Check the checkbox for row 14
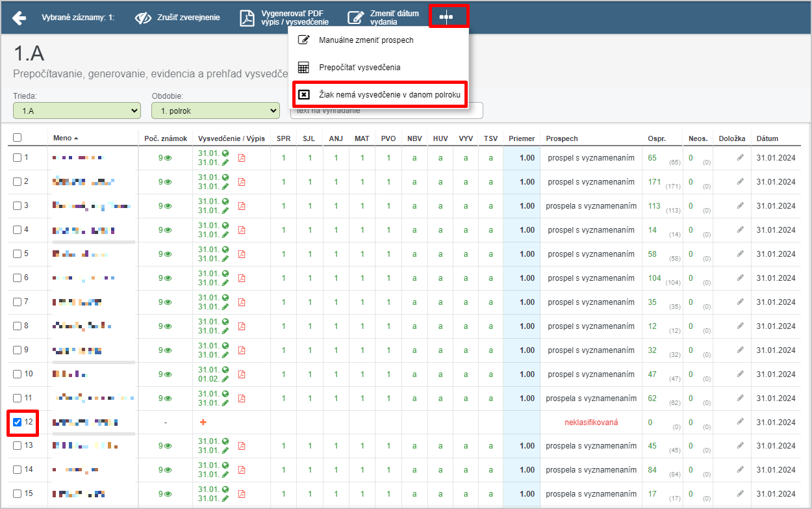Viewport: 812px width, 509px height. [x=18, y=470]
